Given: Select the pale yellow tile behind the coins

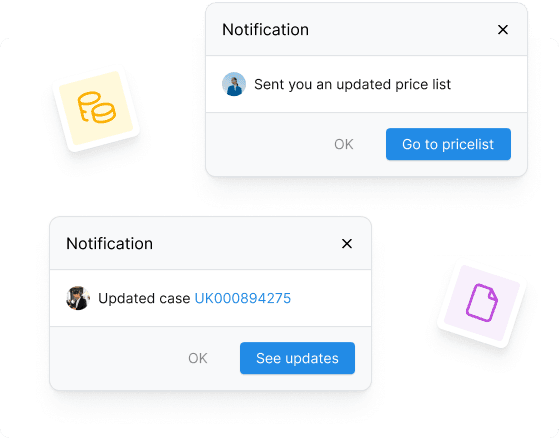Looking at the screenshot, I should [x=96, y=108].
